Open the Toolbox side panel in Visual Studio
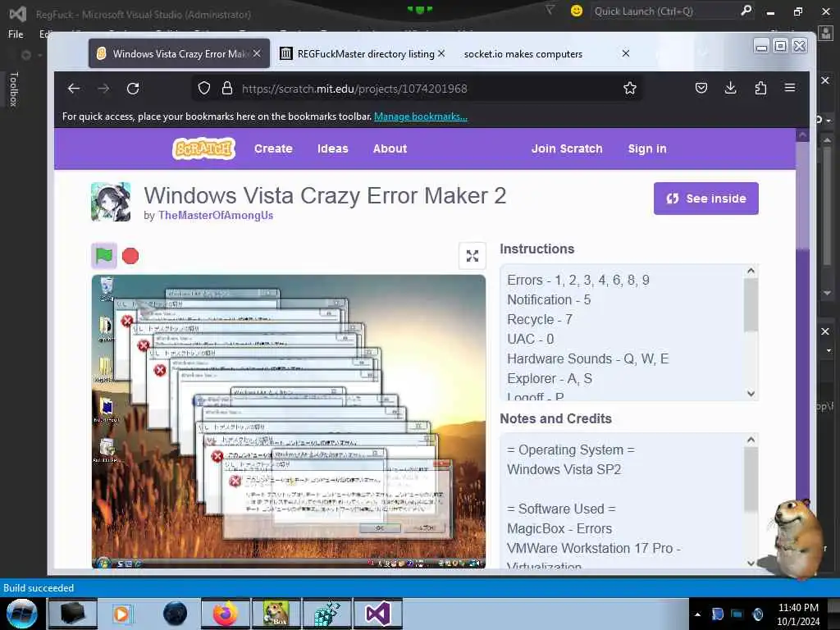The height and width of the screenshot is (630, 840). click(14, 89)
